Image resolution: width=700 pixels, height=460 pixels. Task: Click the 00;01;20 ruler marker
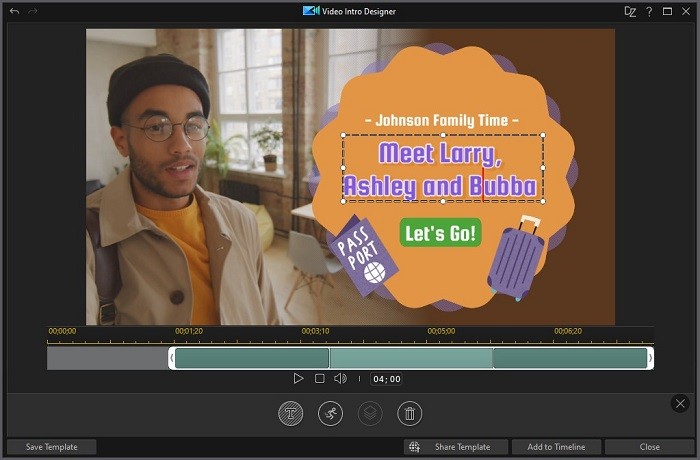click(189, 331)
